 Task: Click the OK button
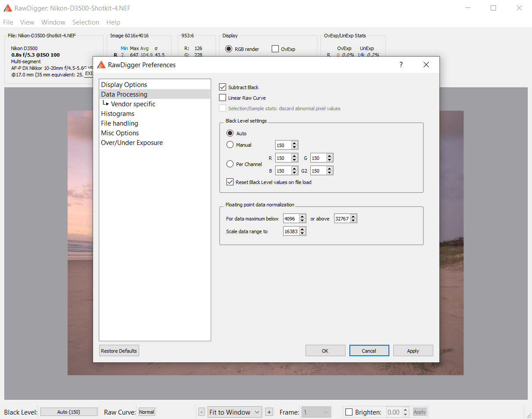tap(325, 350)
